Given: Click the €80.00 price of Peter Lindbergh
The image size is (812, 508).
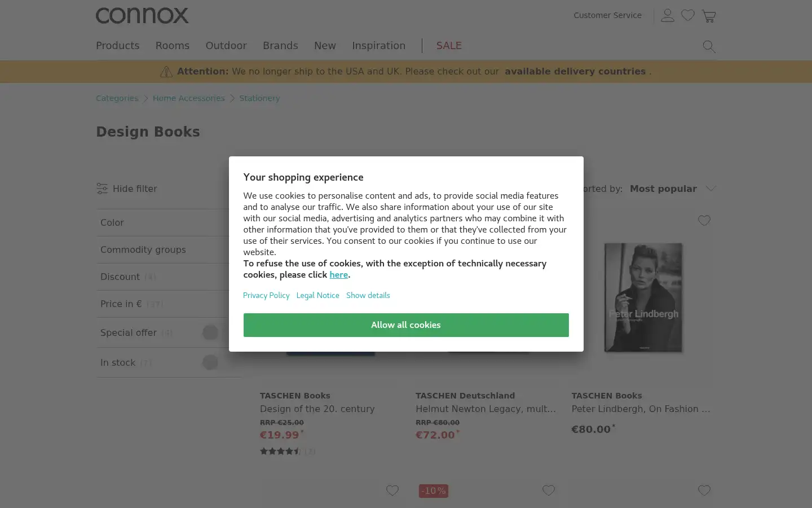Looking at the screenshot, I should (591, 429).
